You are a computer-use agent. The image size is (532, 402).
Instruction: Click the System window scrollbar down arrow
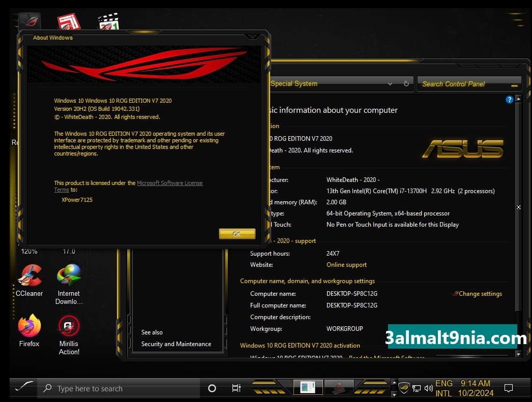click(x=518, y=354)
